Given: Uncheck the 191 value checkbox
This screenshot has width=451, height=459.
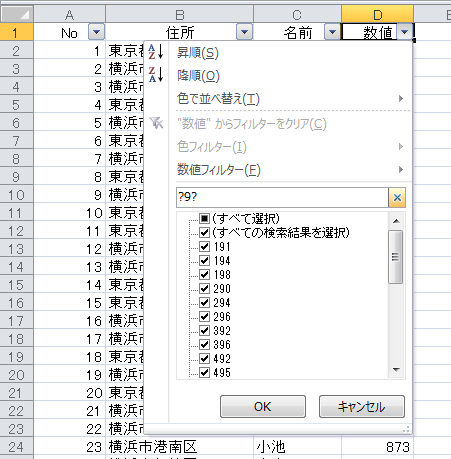Looking at the screenshot, I should tap(204, 247).
